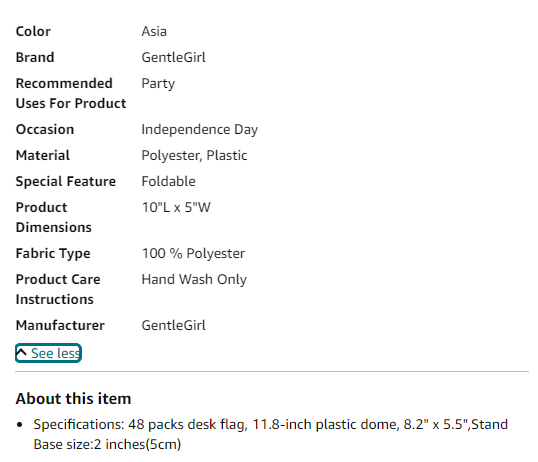This screenshot has height=462, width=538.
Task: Select the Asia color value
Action: point(154,31)
